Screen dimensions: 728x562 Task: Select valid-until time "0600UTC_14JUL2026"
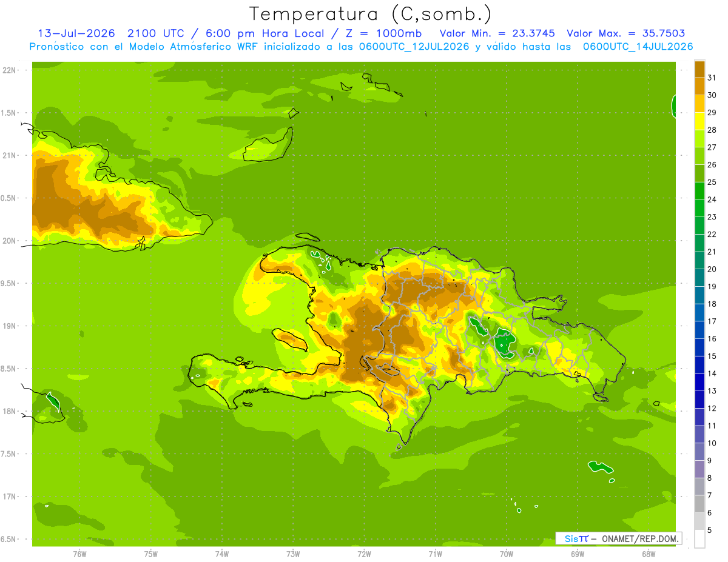tap(638, 47)
